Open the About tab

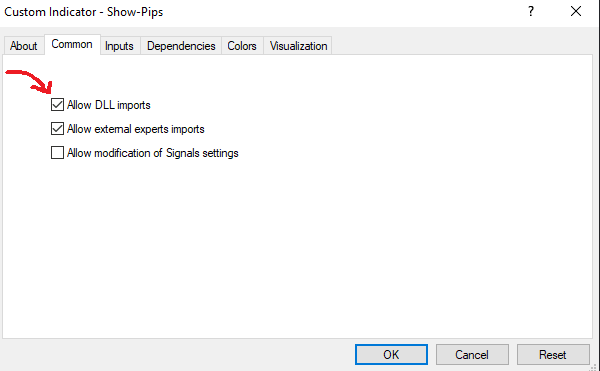[x=24, y=46]
